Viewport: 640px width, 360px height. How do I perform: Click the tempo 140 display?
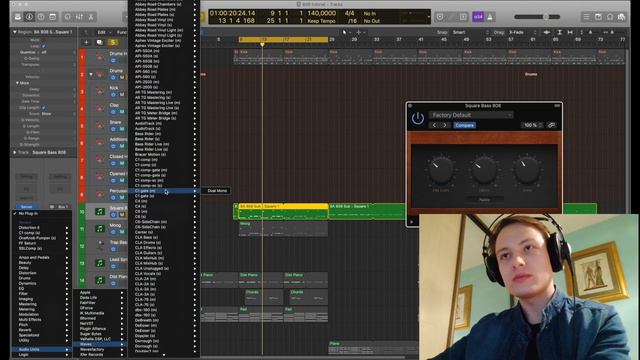(x=322, y=13)
